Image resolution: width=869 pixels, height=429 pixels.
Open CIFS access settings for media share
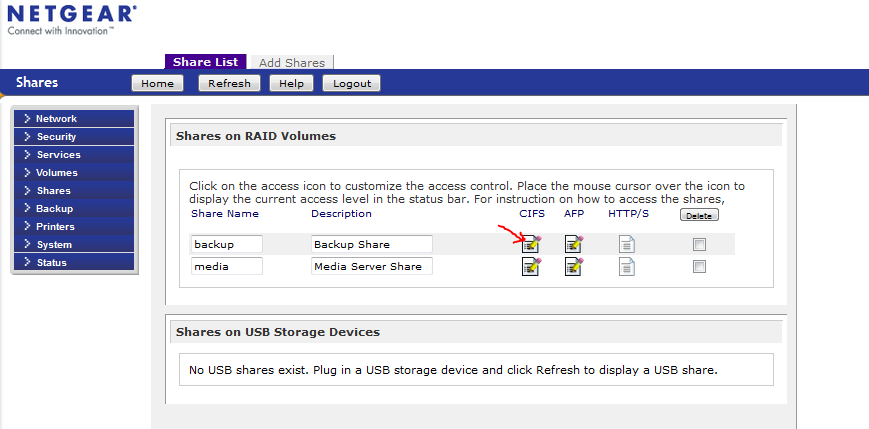[531, 266]
